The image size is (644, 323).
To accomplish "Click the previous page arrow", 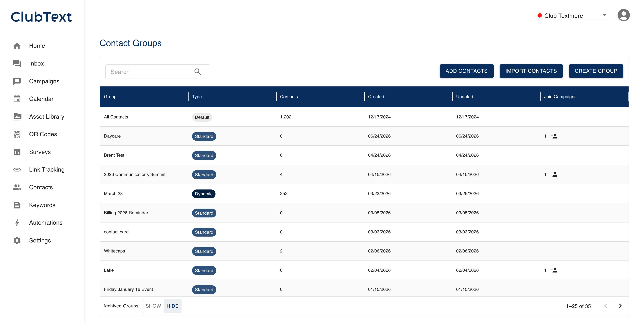I will (x=605, y=306).
